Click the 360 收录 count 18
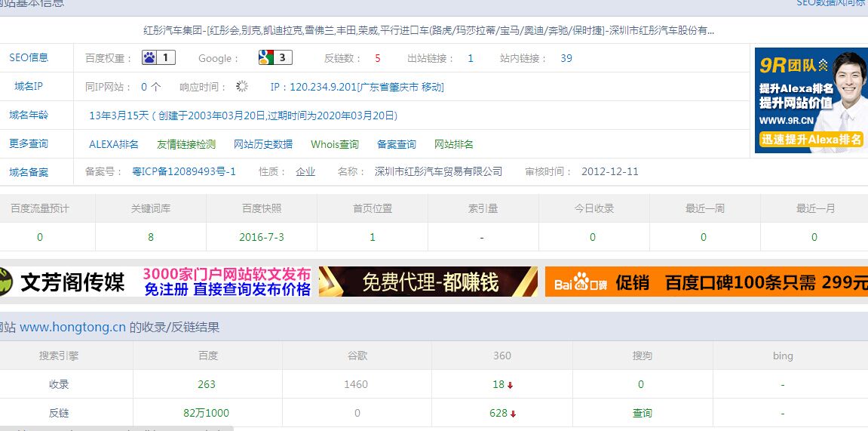The height and width of the screenshot is (431, 868). tap(498, 384)
